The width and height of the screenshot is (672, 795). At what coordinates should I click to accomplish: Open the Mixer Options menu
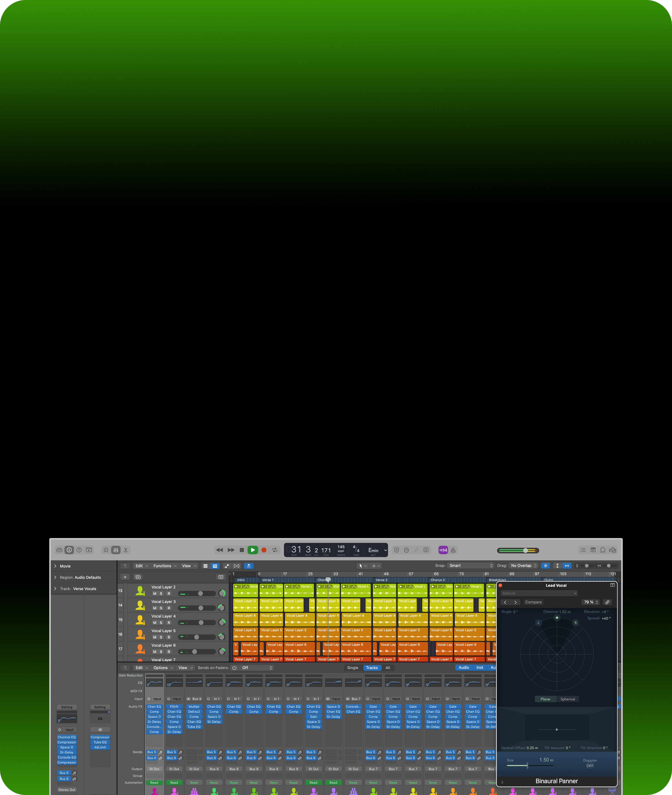163,668
